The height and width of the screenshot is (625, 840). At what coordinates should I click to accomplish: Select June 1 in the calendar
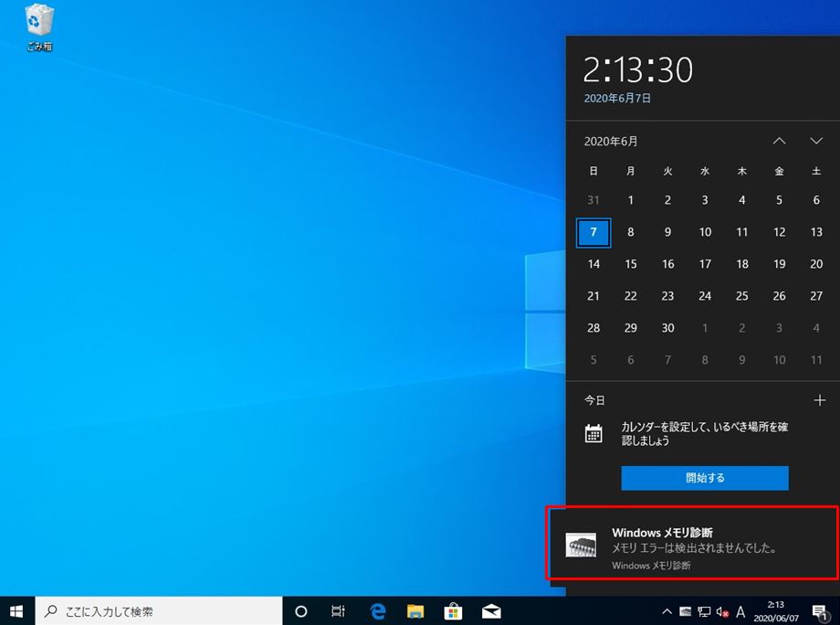pyautogui.click(x=631, y=200)
